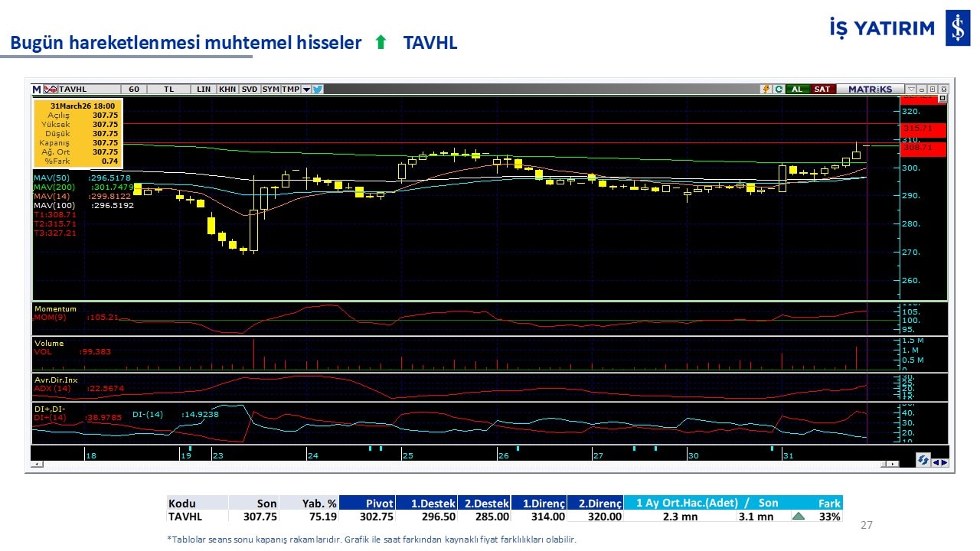
Task: Click the lightning bolt icon
Action: [x=765, y=90]
